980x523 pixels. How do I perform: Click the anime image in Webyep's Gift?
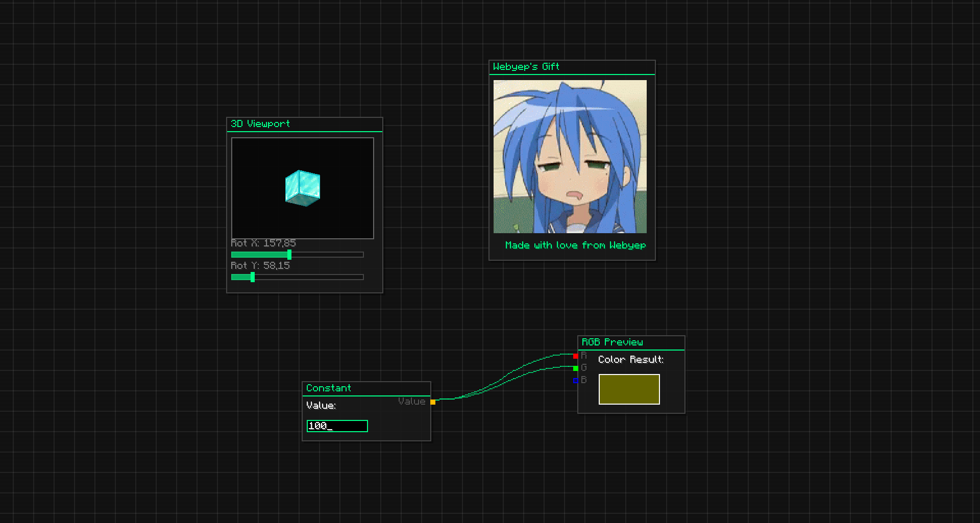pyautogui.click(x=570, y=157)
